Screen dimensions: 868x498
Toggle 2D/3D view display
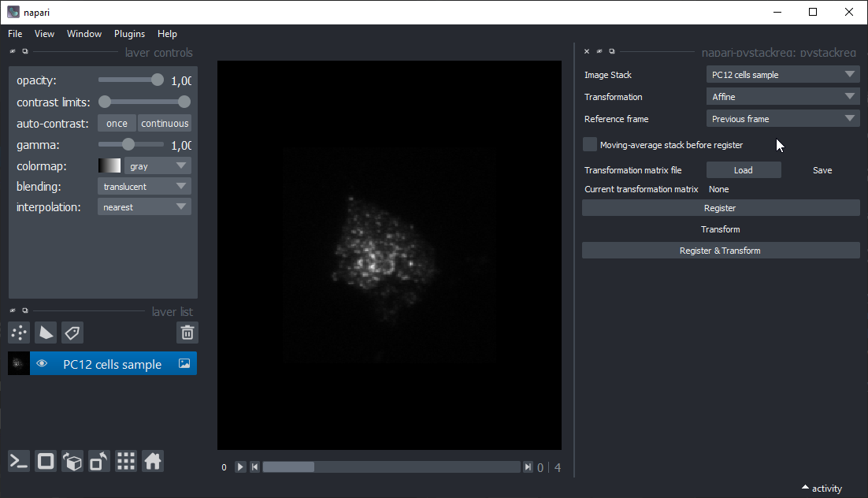coord(46,462)
